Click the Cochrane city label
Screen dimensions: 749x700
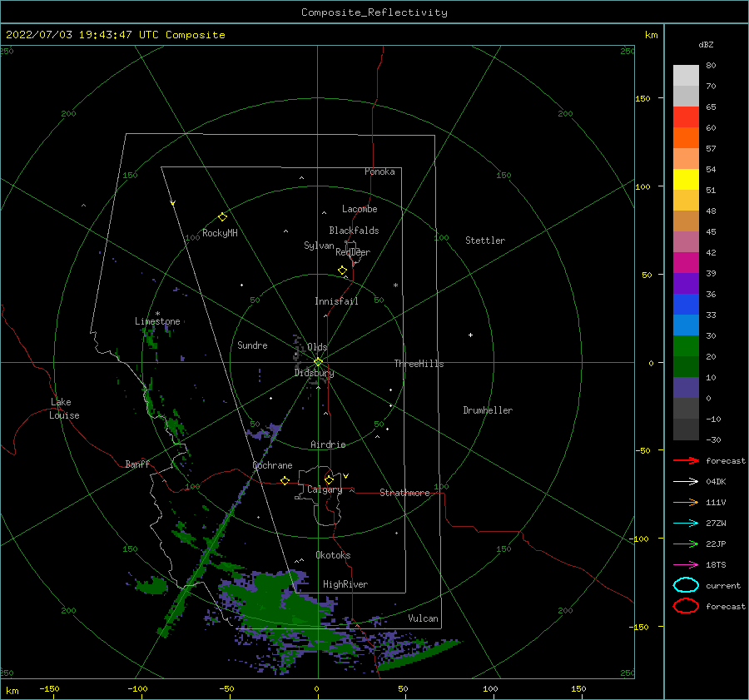point(272,465)
